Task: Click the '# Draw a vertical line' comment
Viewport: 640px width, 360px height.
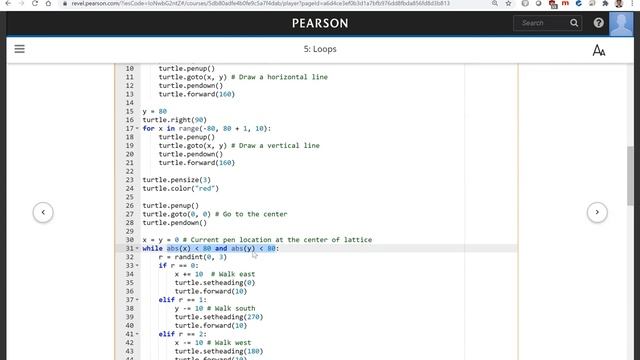Action: 275,146
